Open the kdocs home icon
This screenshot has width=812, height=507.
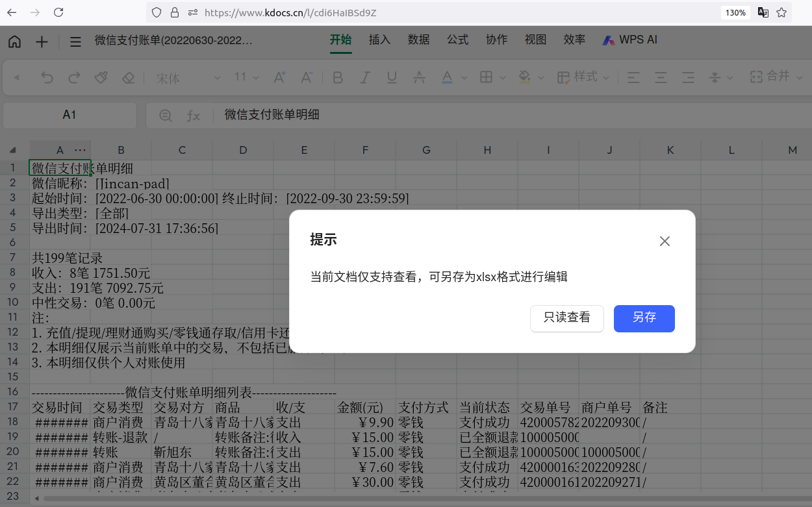(x=14, y=42)
